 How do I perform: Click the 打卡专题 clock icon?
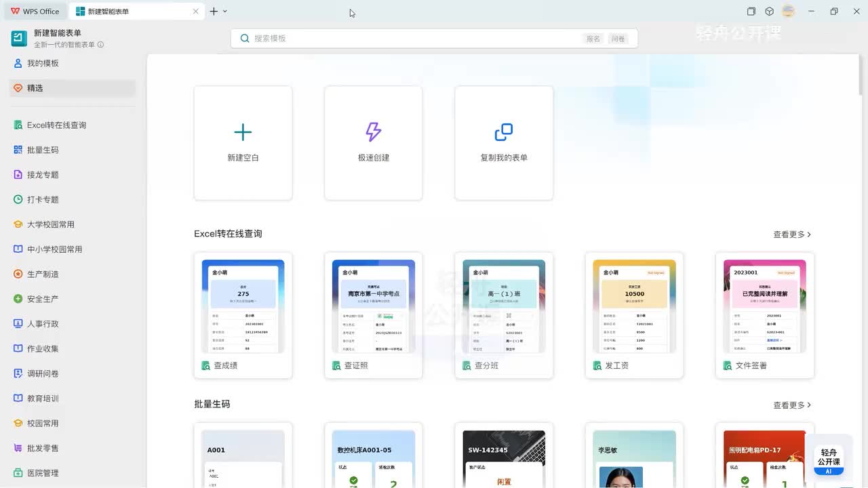(18, 199)
